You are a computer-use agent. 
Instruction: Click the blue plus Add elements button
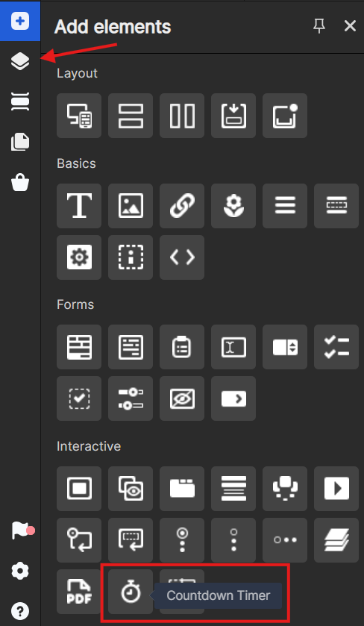click(20, 21)
